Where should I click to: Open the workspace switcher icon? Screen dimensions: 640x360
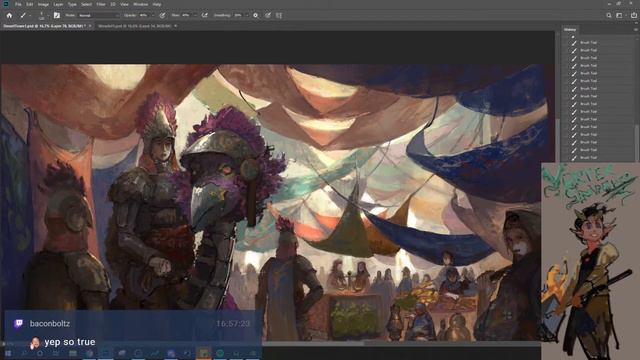coord(620,16)
